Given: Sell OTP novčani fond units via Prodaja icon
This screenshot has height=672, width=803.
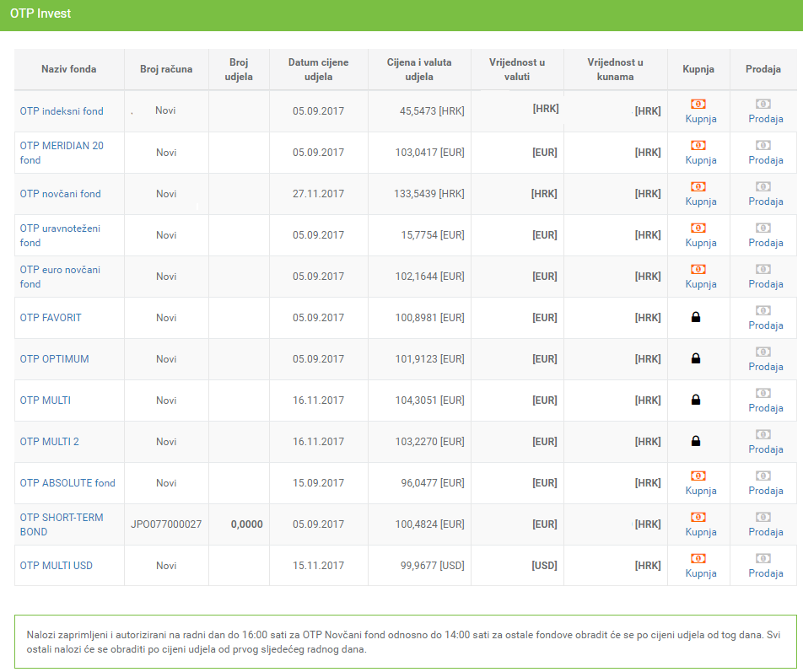Looking at the screenshot, I should (763, 187).
